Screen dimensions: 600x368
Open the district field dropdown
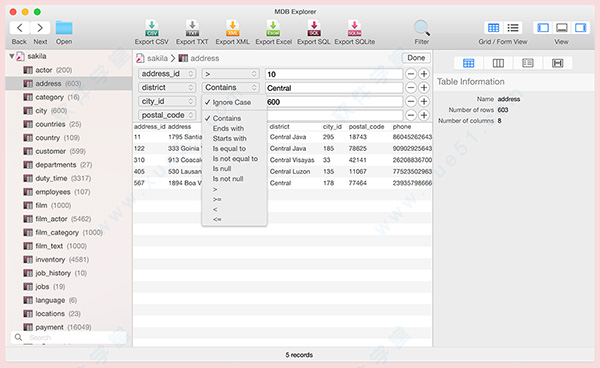click(167, 88)
